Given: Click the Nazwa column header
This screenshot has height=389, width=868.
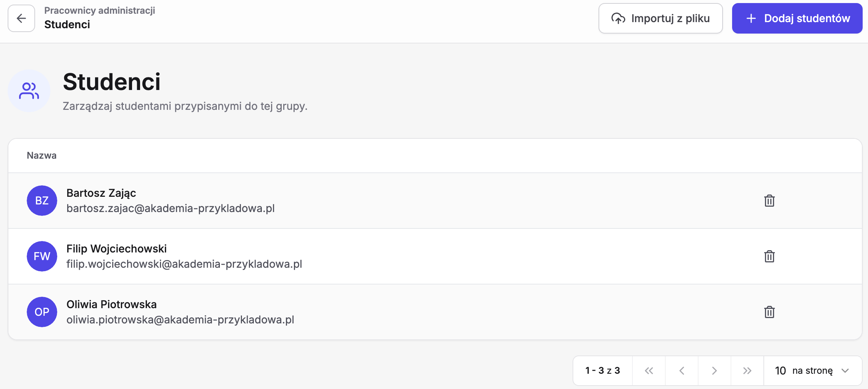Looking at the screenshot, I should click(42, 155).
